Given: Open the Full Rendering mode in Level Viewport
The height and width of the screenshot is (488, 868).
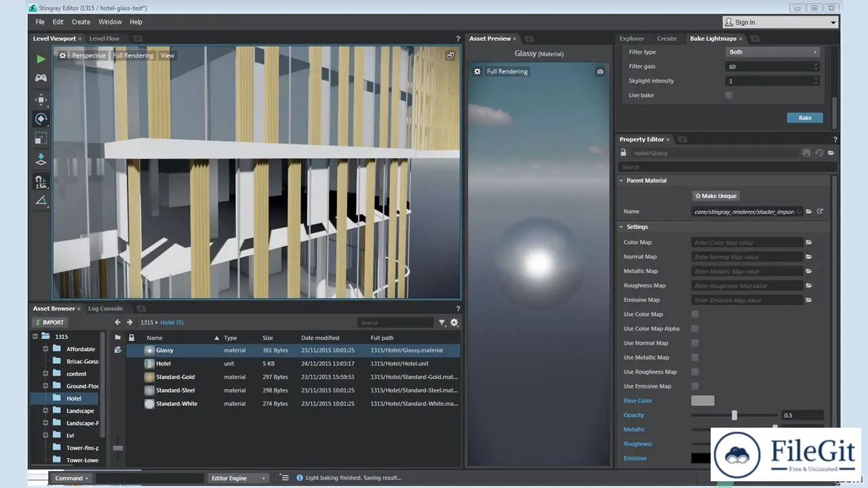Looking at the screenshot, I should (x=134, y=56).
